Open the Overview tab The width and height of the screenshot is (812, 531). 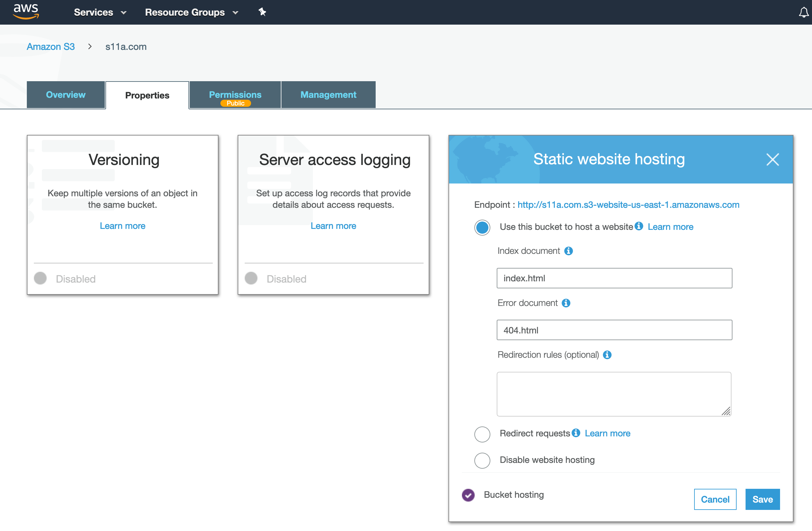[x=65, y=95]
